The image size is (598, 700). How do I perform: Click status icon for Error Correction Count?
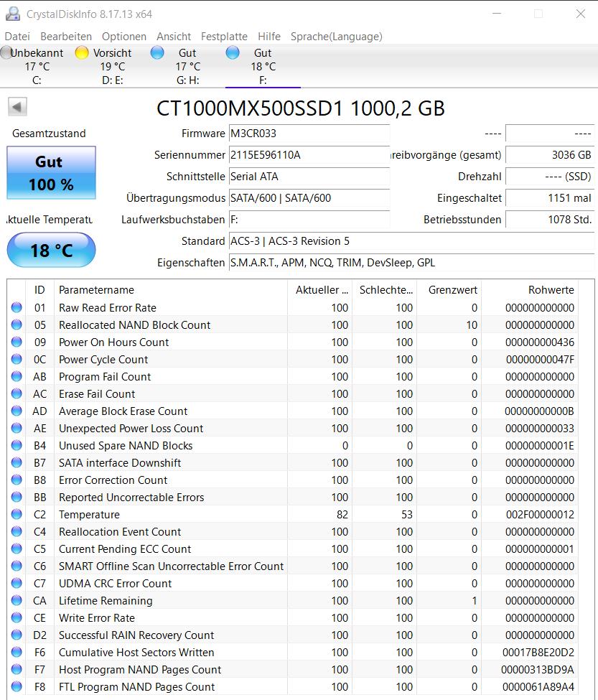[x=17, y=480]
